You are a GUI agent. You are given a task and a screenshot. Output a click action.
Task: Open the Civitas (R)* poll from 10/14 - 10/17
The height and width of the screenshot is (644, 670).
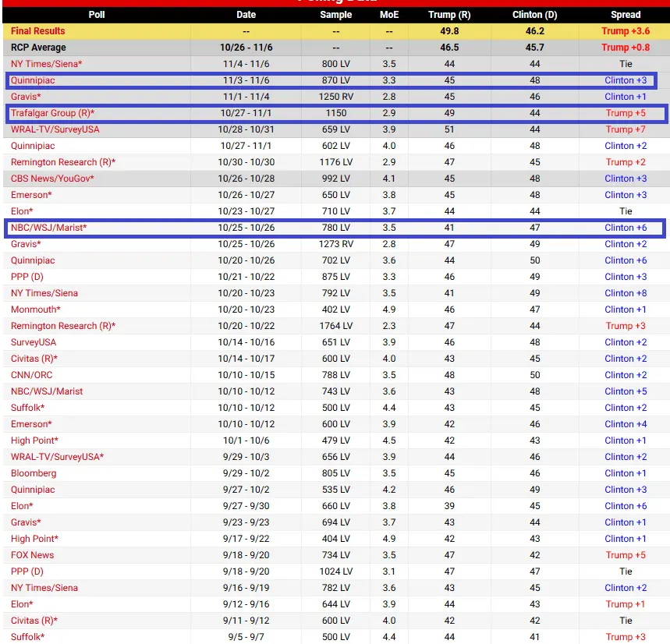(x=34, y=359)
